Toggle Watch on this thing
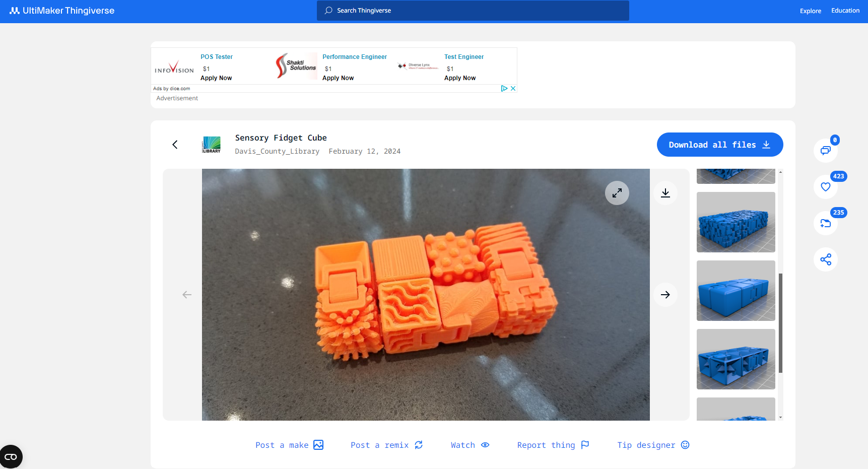The width and height of the screenshot is (868, 469). pos(470,445)
